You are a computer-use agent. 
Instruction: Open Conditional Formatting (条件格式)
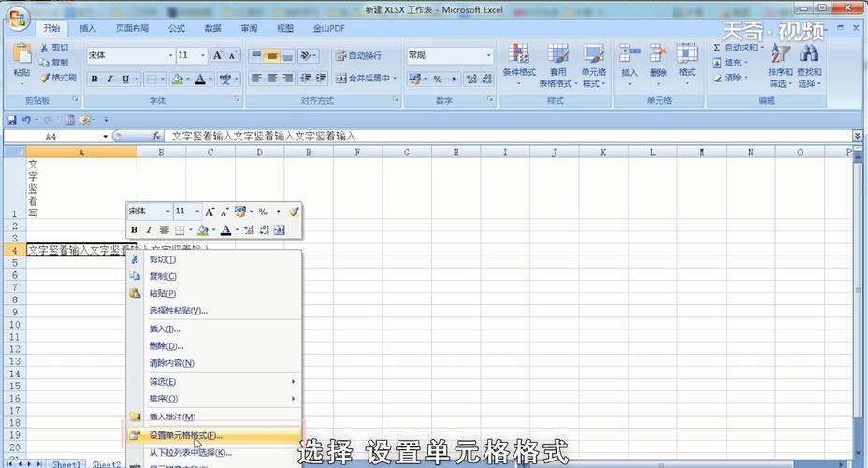(519, 65)
